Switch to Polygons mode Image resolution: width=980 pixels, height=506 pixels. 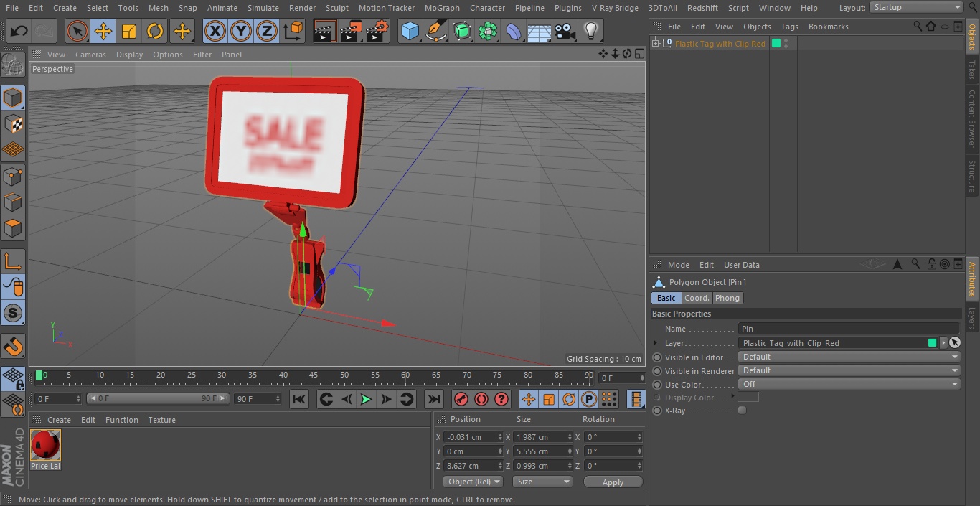13,228
